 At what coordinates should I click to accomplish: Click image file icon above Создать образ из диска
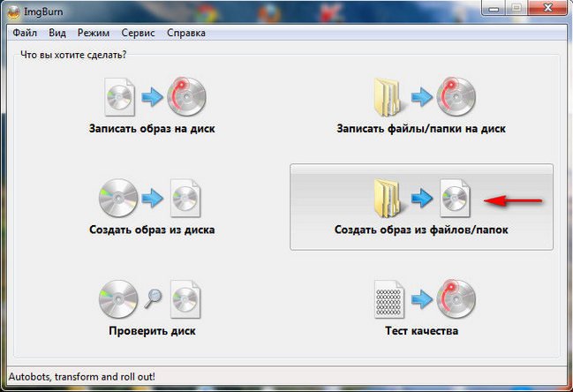tap(185, 199)
